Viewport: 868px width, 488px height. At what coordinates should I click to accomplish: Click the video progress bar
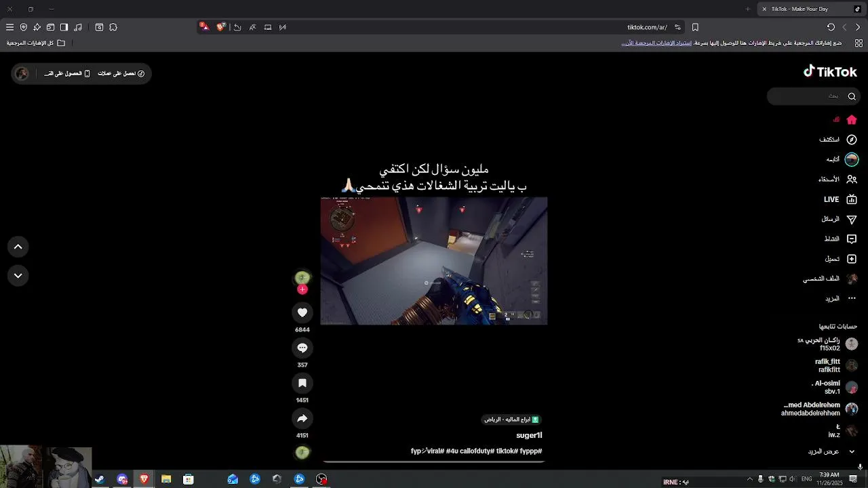434,462
